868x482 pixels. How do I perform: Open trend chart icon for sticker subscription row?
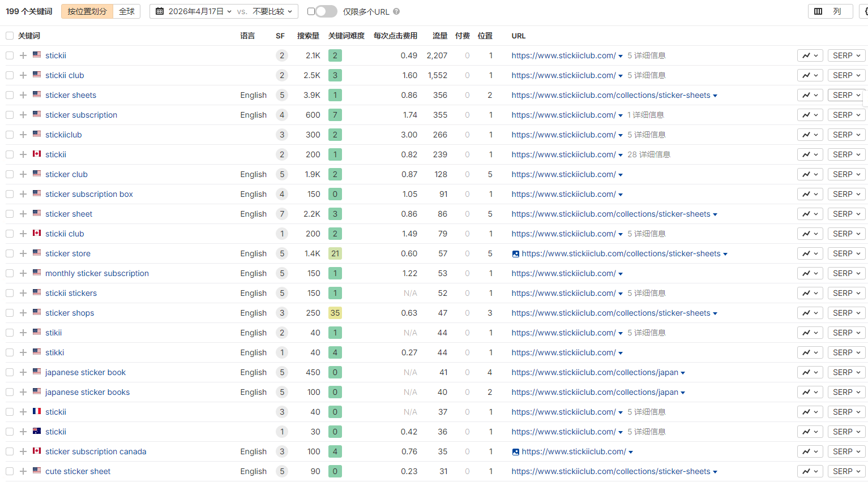(x=810, y=115)
